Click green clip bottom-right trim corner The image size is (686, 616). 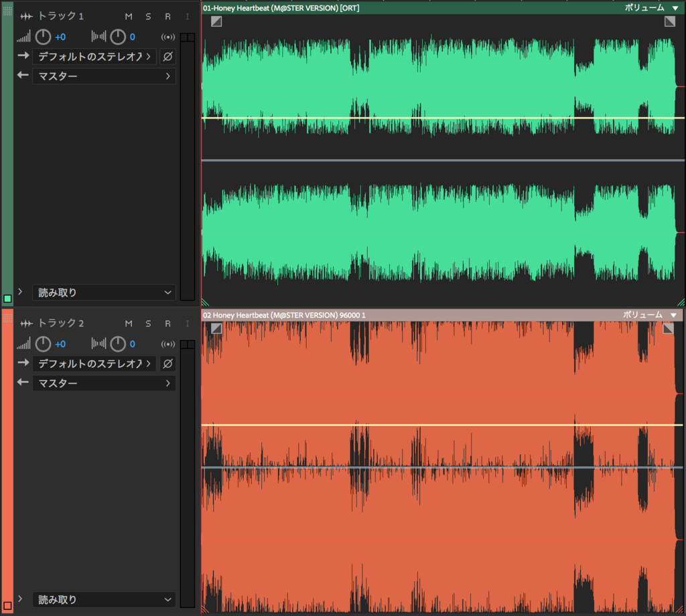point(681,302)
